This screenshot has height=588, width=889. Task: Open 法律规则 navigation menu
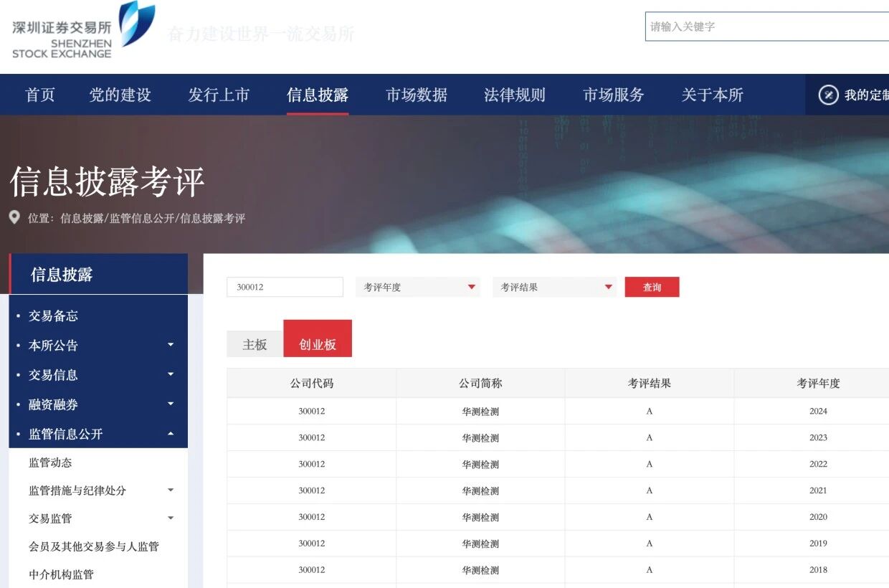click(x=514, y=95)
